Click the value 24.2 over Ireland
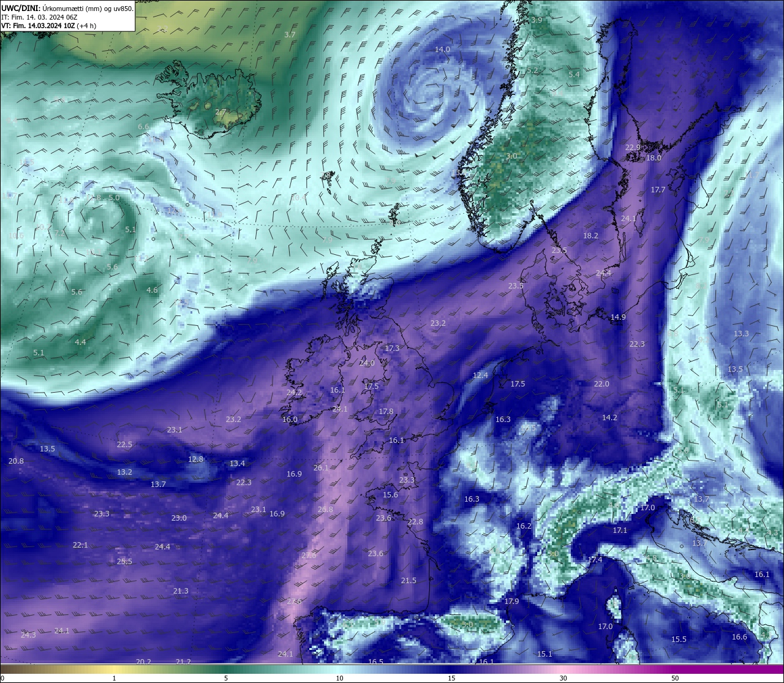784x683 pixels. [x=294, y=392]
